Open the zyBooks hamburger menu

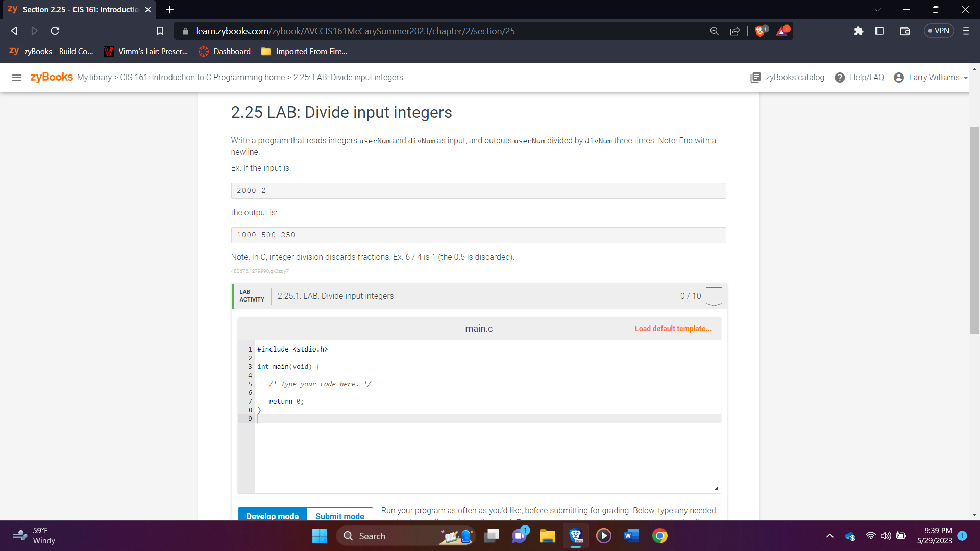tap(17, 78)
